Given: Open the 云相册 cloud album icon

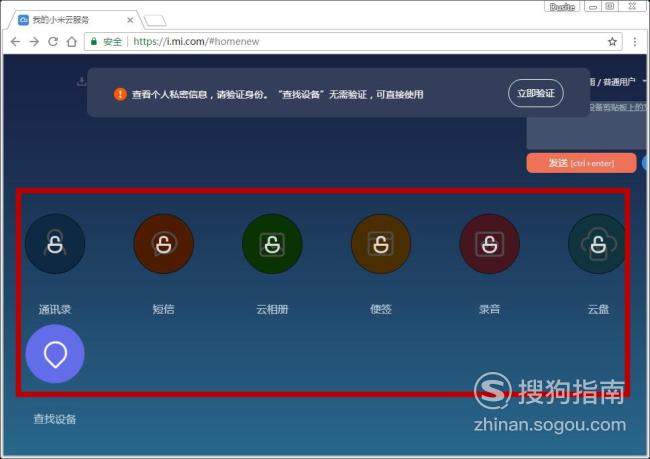Looking at the screenshot, I should [x=272, y=244].
